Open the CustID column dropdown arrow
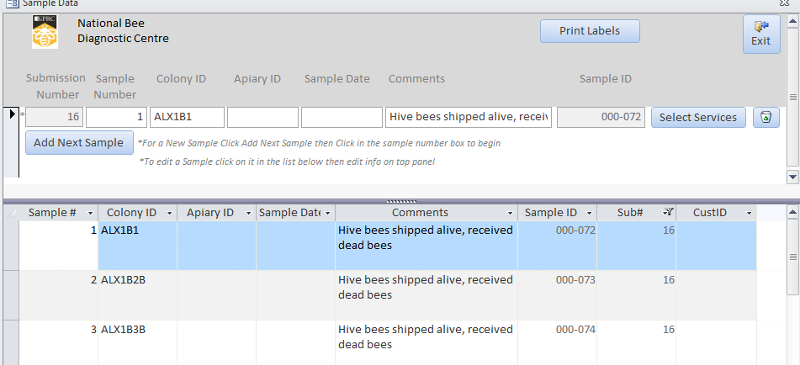800x365 pixels. (x=748, y=213)
